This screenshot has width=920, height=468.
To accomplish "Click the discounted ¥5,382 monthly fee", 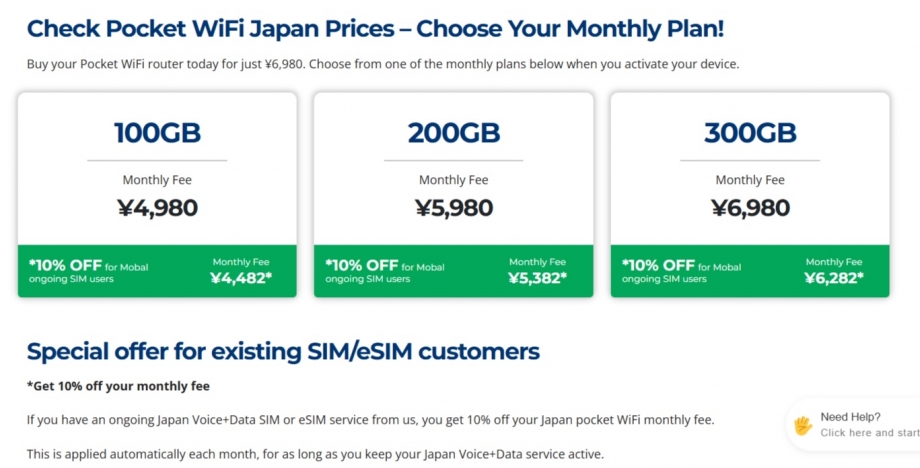I will [537, 278].
